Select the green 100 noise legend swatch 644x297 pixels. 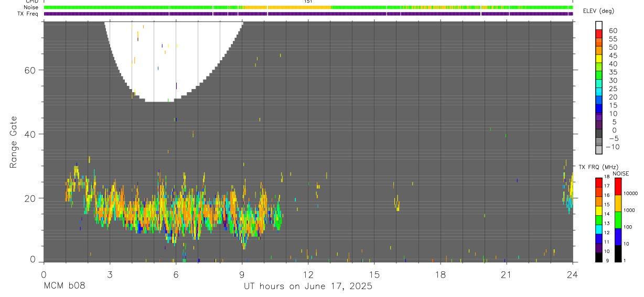click(x=618, y=219)
